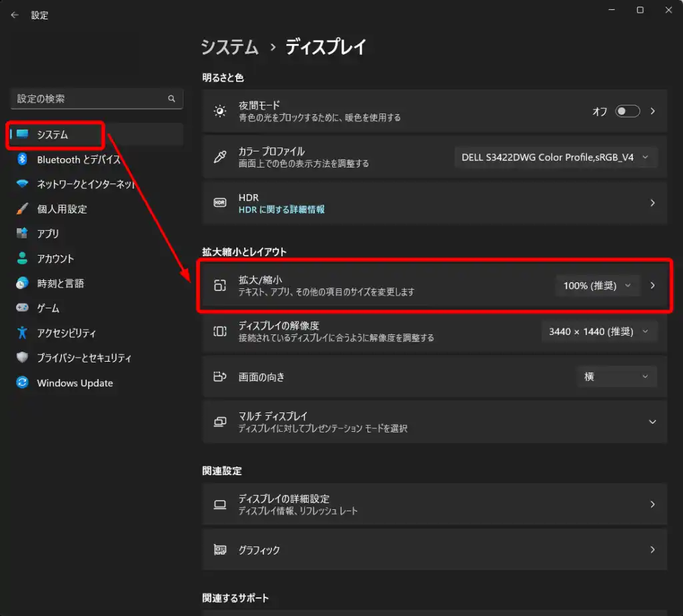Select 時刻と言語 in the sidebar
Image resolution: width=683 pixels, height=616 pixels.
61,284
